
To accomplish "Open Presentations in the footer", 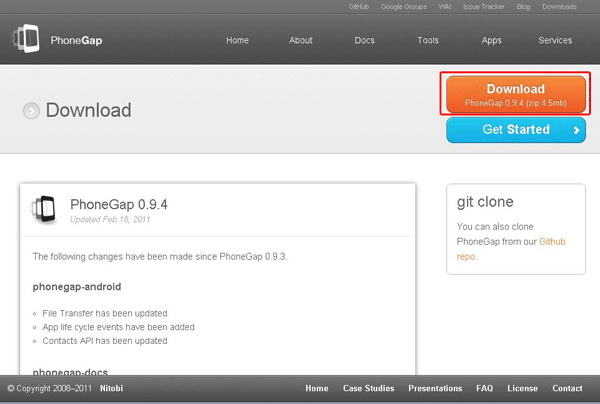I will [x=435, y=388].
